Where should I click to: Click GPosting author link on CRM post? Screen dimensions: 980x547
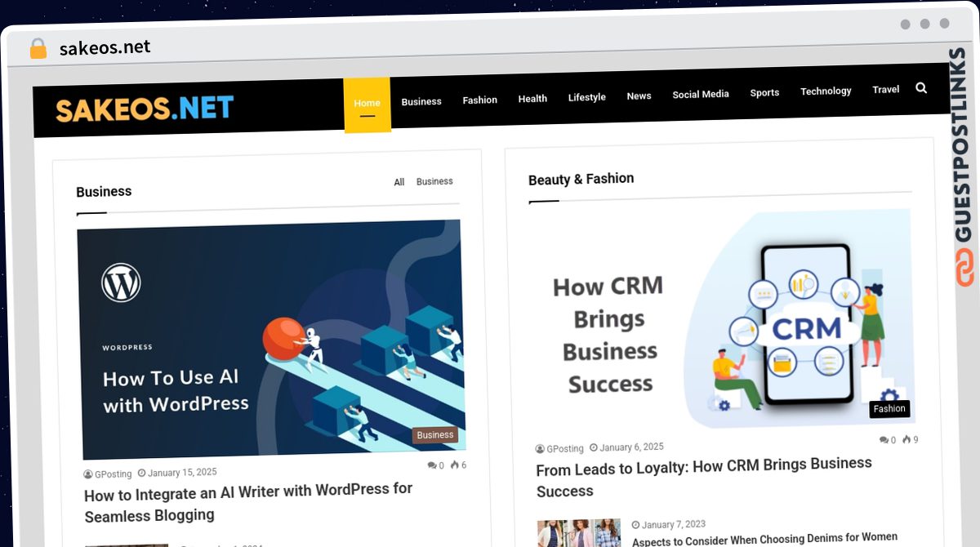(565, 448)
